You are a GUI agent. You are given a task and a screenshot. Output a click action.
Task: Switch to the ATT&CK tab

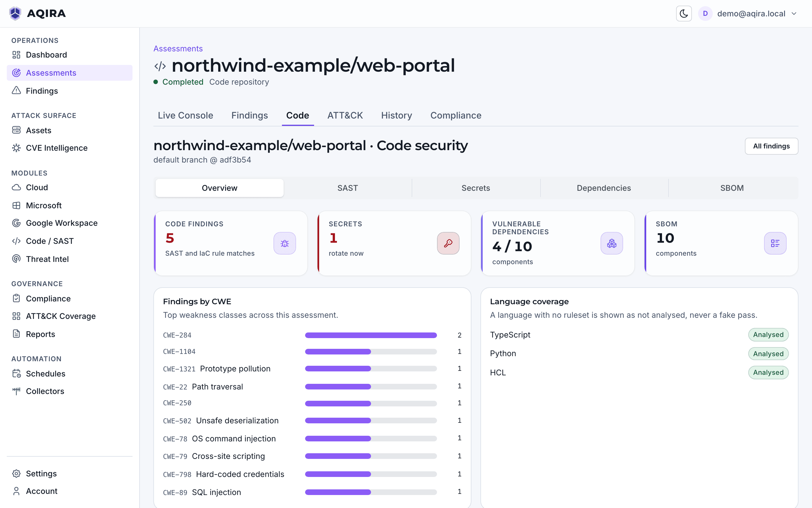click(345, 116)
